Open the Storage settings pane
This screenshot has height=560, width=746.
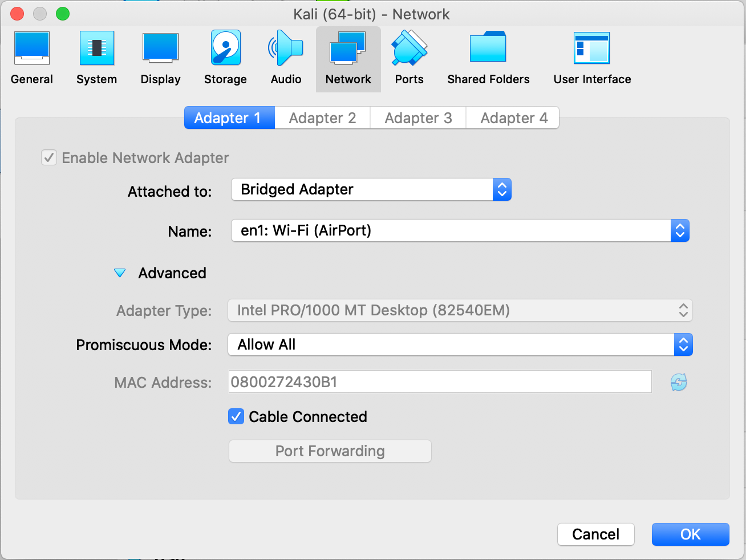pyautogui.click(x=226, y=59)
